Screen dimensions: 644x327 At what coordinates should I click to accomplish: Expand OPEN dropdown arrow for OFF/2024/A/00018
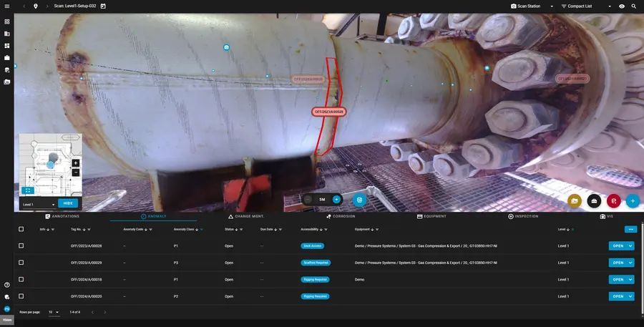pos(630,279)
